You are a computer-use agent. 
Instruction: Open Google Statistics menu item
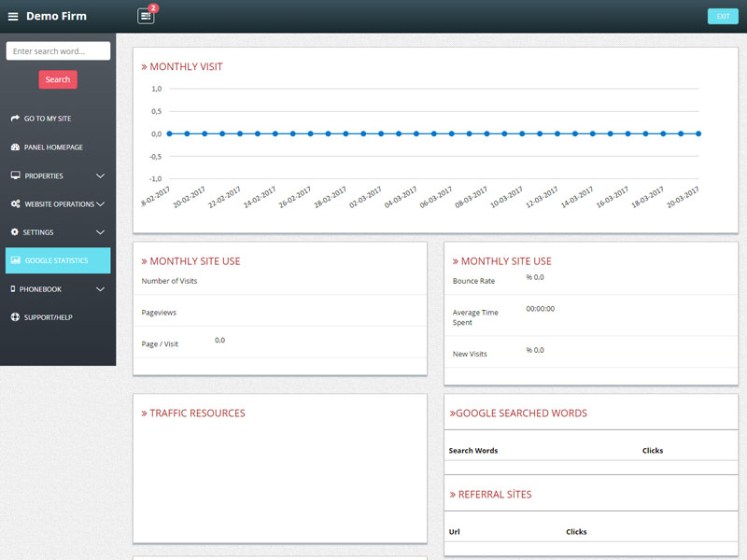click(x=57, y=260)
